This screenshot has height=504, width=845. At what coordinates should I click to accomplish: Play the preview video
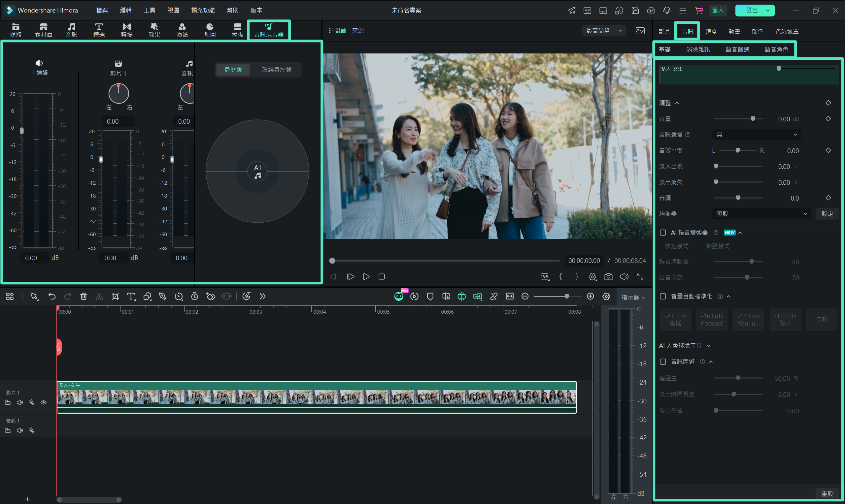[x=366, y=277]
